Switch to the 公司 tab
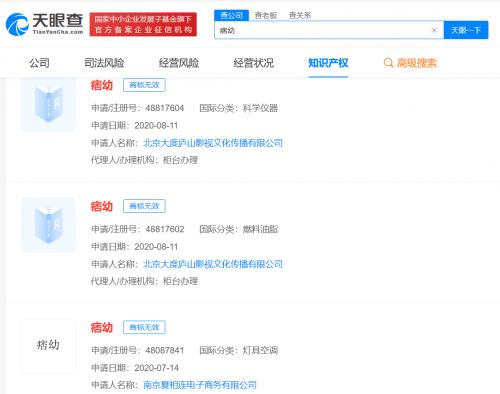This screenshot has height=394, width=500. click(39, 63)
